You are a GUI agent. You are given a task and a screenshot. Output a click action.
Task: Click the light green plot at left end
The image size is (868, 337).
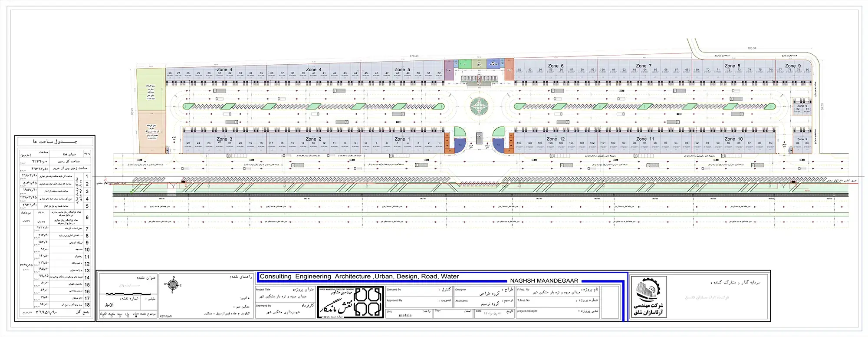pyautogui.click(x=151, y=89)
